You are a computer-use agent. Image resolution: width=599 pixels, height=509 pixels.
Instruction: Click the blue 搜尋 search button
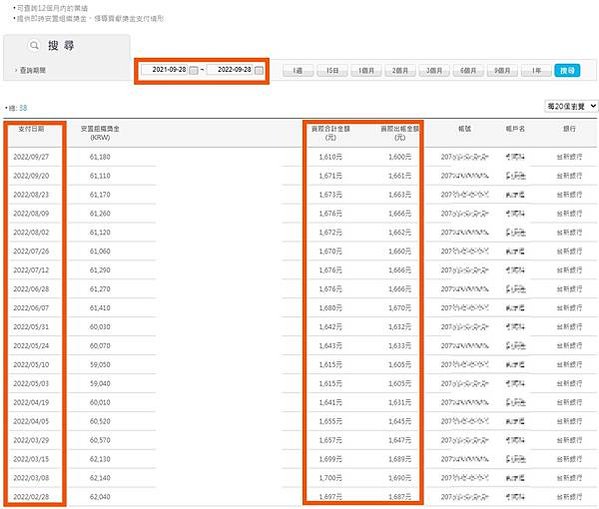point(567,71)
